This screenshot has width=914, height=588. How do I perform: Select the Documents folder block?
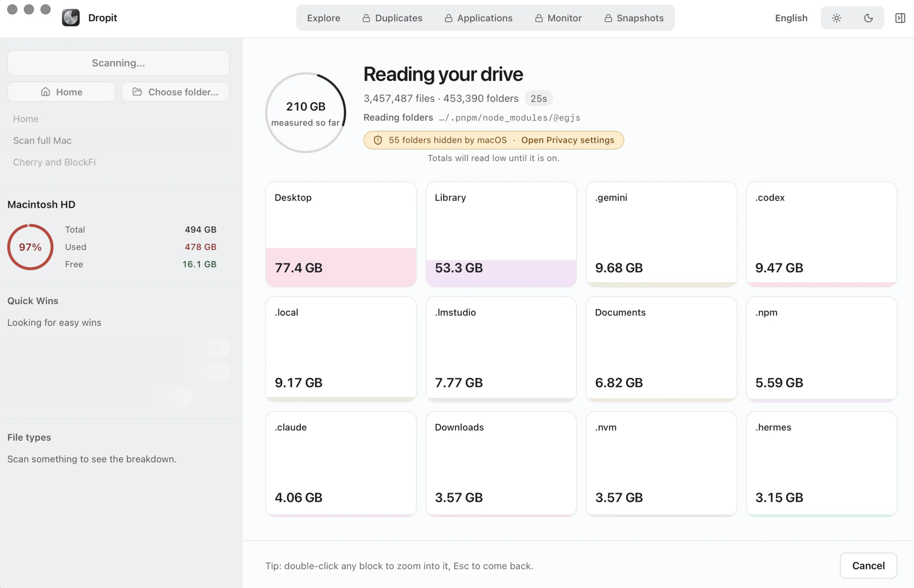(661, 349)
